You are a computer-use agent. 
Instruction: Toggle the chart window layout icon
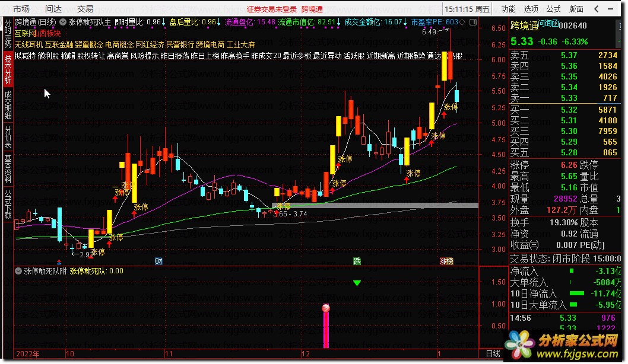coord(473,22)
